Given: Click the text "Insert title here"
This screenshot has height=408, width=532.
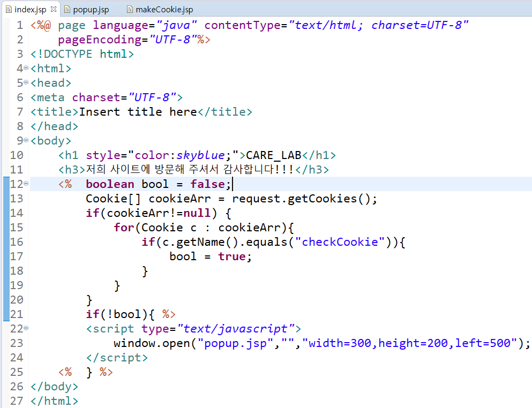Looking at the screenshot, I should (138, 112).
